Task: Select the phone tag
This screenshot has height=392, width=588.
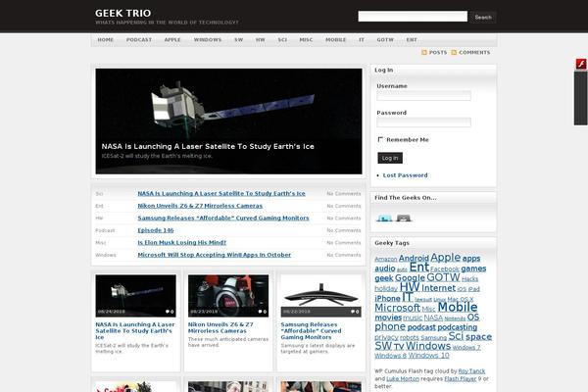Action: [x=390, y=326]
